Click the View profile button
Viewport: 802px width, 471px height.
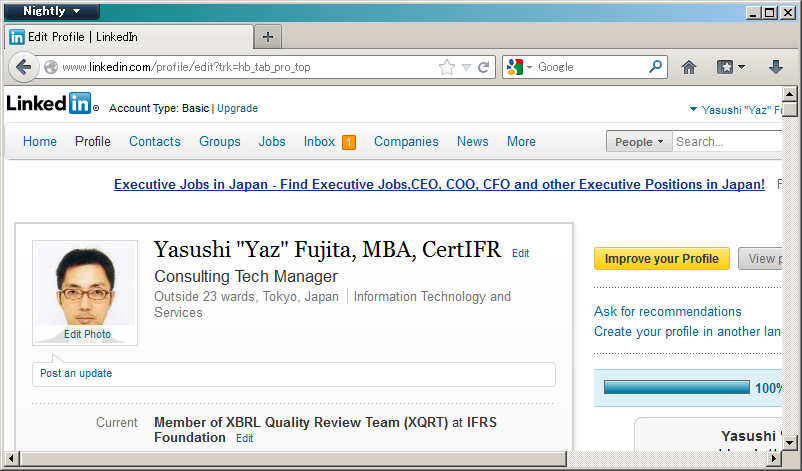(x=760, y=259)
